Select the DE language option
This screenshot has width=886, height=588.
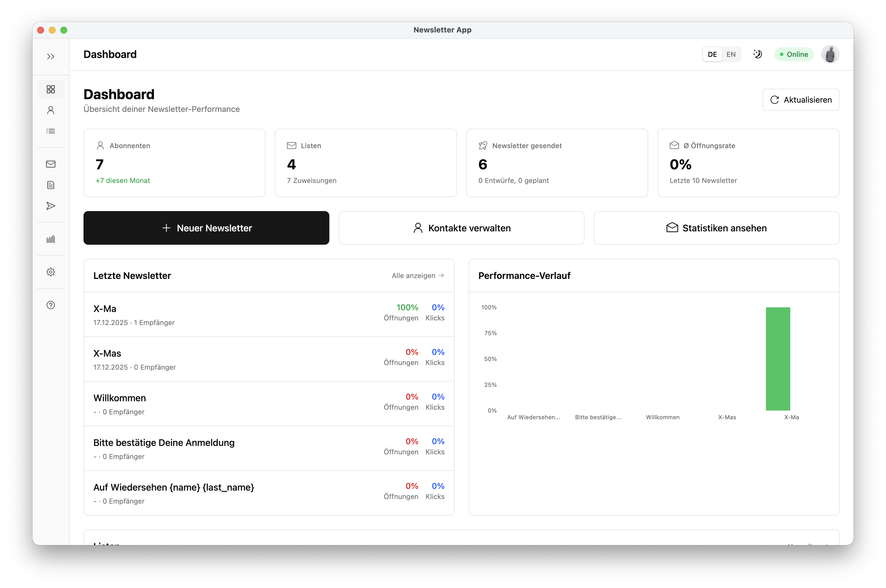[712, 55]
